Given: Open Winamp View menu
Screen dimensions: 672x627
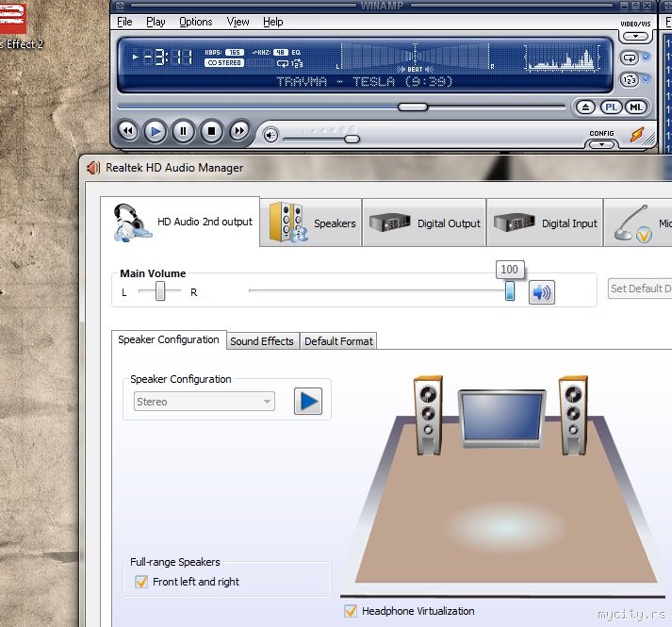Looking at the screenshot, I should coord(238,22).
